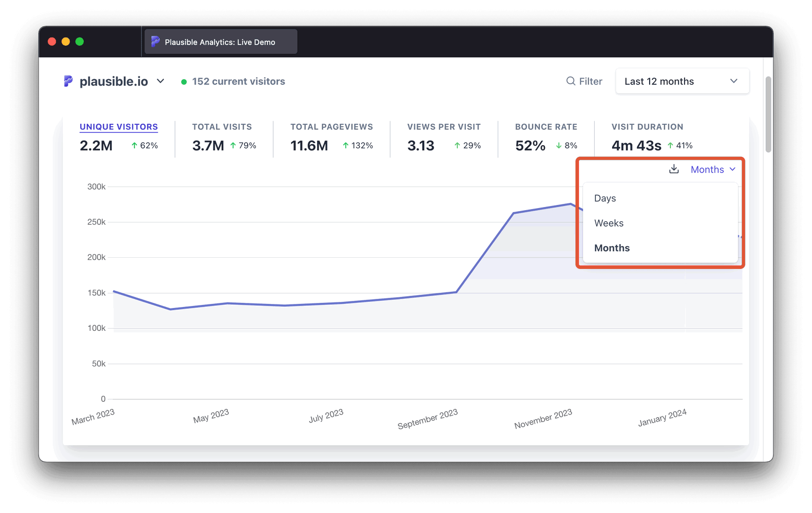Open the 152 current visitors link
Viewport: 812px width, 513px height.
point(238,81)
